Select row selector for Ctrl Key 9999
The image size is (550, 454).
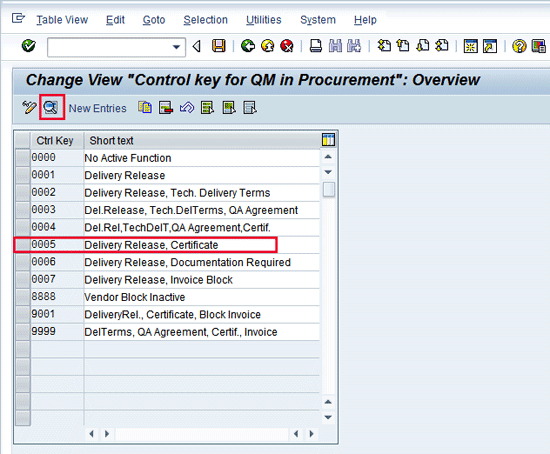coord(23,332)
